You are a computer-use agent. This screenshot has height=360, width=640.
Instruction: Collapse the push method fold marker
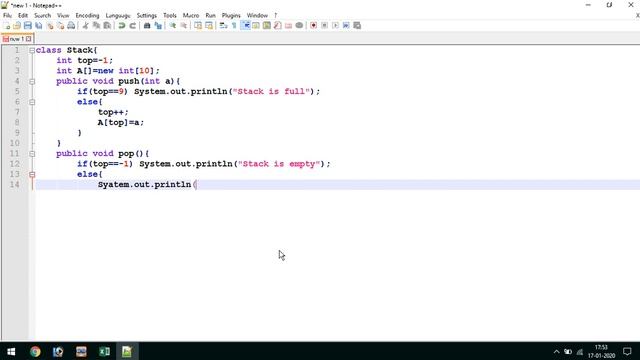coord(32,81)
